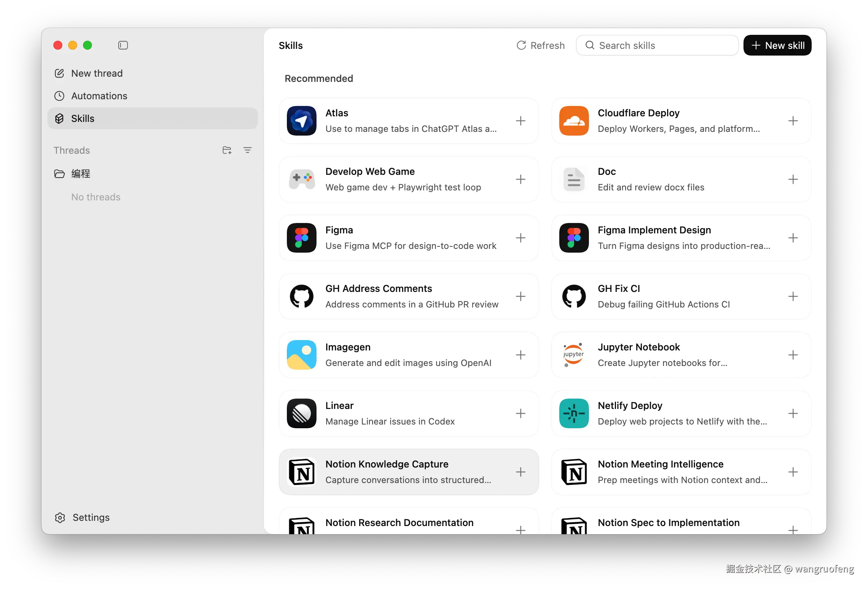Open the Automations section
Viewport: 868px width, 589px height.
pyautogui.click(x=99, y=96)
